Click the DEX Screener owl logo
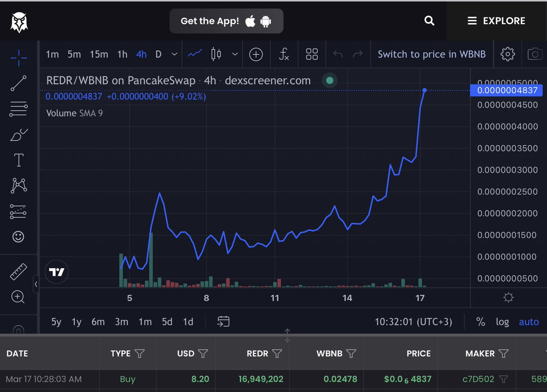Image resolution: width=547 pixels, height=392 pixels. pos(19,21)
